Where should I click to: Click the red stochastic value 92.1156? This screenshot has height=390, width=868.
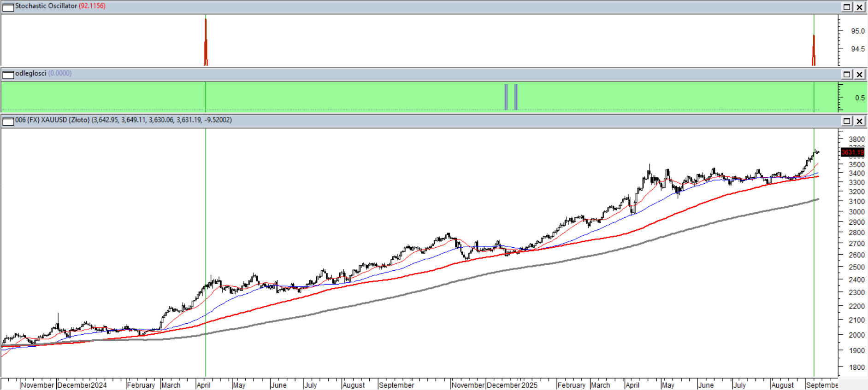[92, 6]
